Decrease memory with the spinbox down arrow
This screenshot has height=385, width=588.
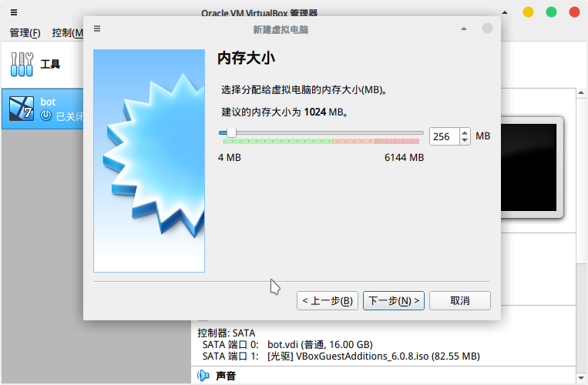pos(464,140)
